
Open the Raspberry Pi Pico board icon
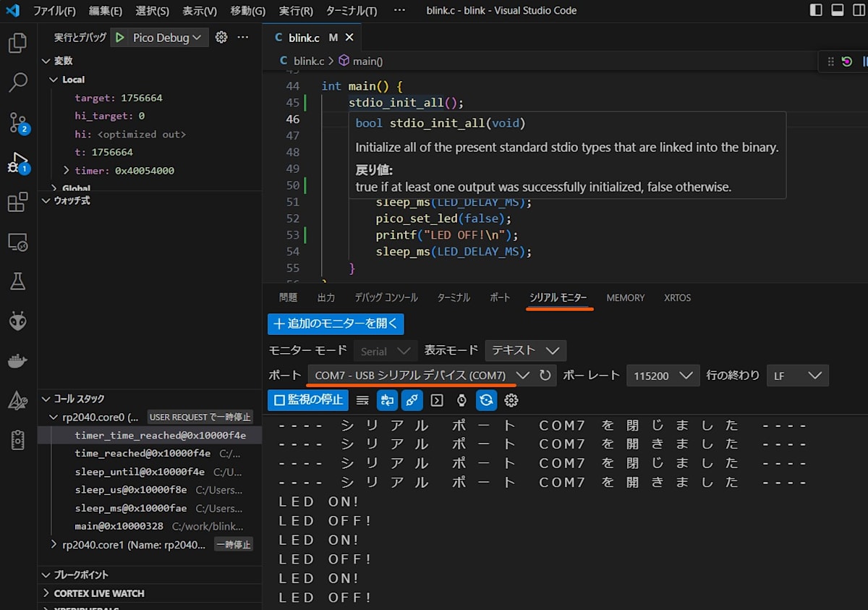(17, 439)
